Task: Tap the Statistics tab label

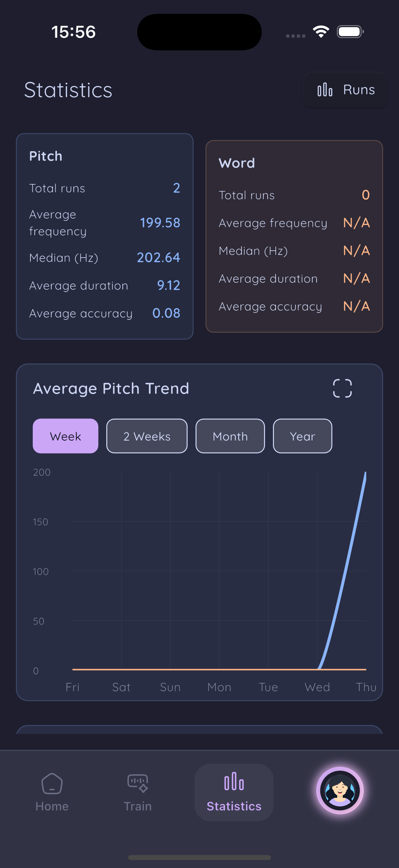Action: (x=234, y=806)
